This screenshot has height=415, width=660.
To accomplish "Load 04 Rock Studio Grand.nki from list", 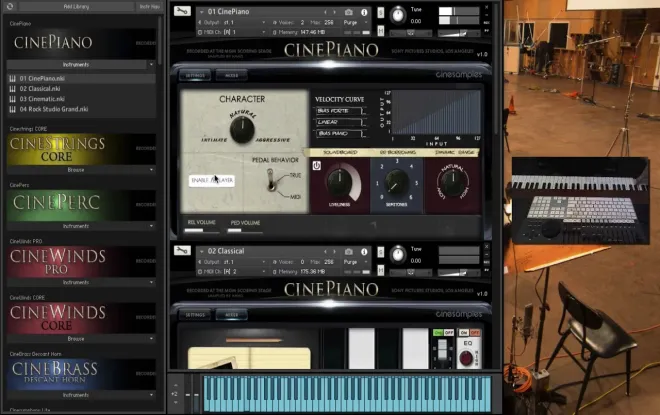I will click(x=81, y=109).
